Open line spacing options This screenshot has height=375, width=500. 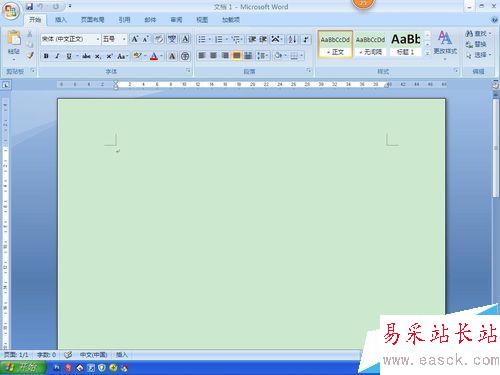tap(262, 55)
